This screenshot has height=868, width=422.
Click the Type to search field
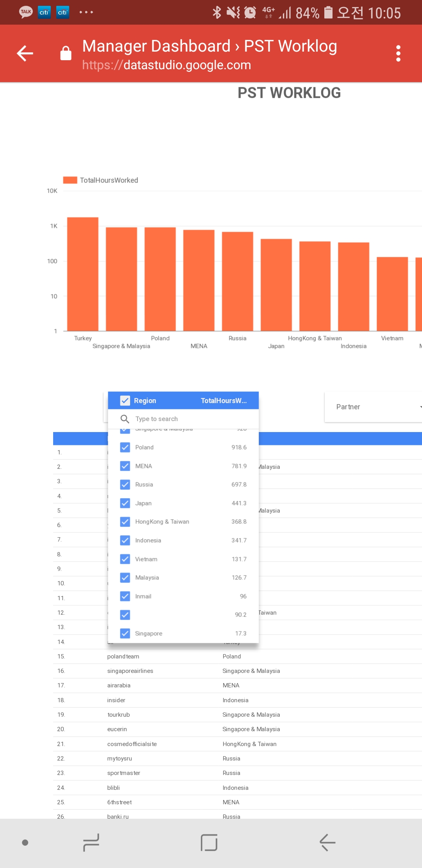click(x=188, y=419)
